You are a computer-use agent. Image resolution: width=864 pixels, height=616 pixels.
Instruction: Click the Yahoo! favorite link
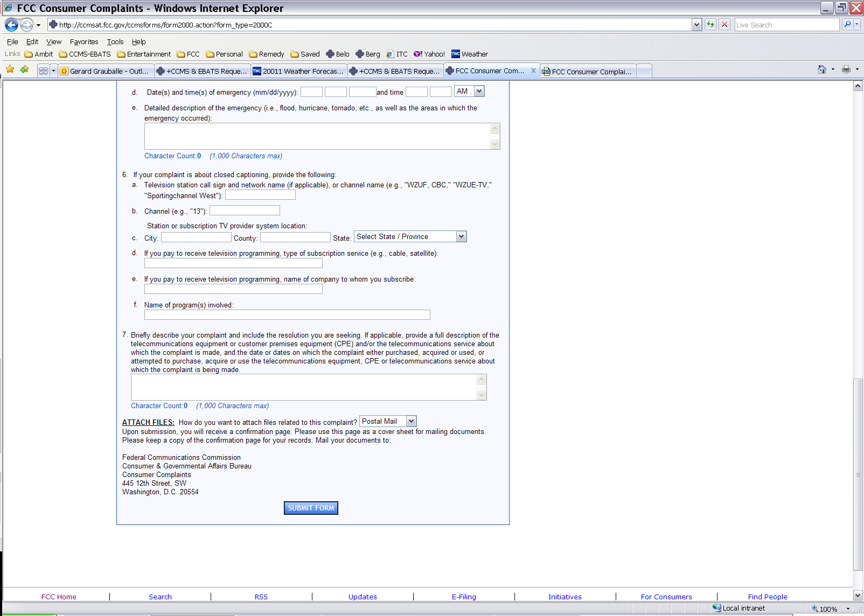click(429, 54)
